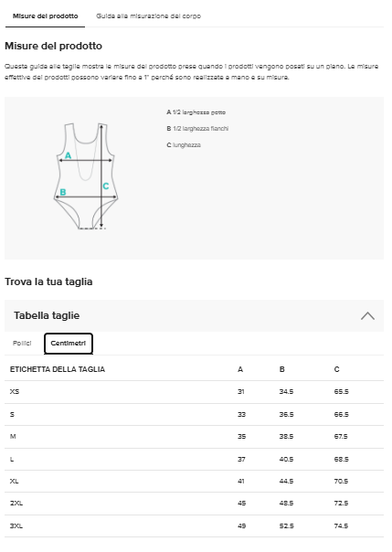Select the XL size row label
Viewport: 392px width, 552px height.
(x=14, y=482)
